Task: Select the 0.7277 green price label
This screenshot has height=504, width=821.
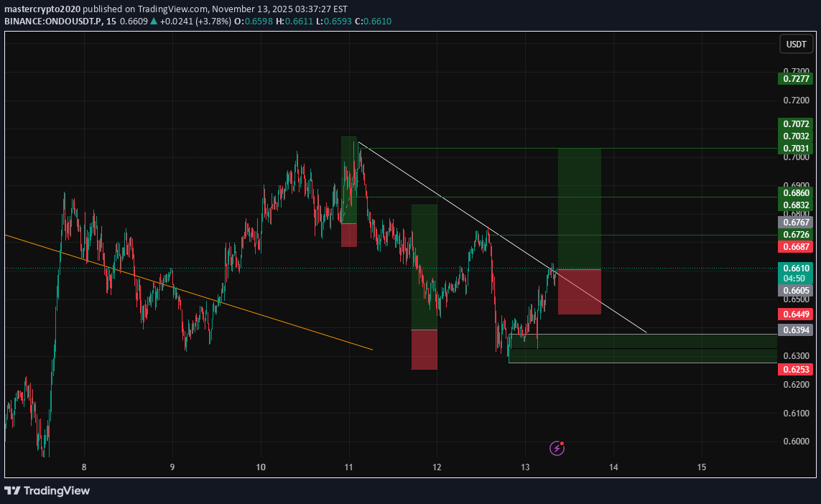Action: click(796, 78)
